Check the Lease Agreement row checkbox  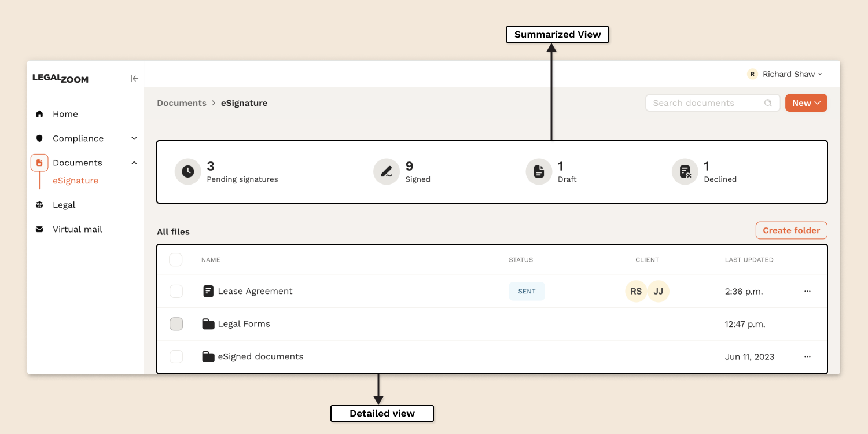(x=176, y=291)
